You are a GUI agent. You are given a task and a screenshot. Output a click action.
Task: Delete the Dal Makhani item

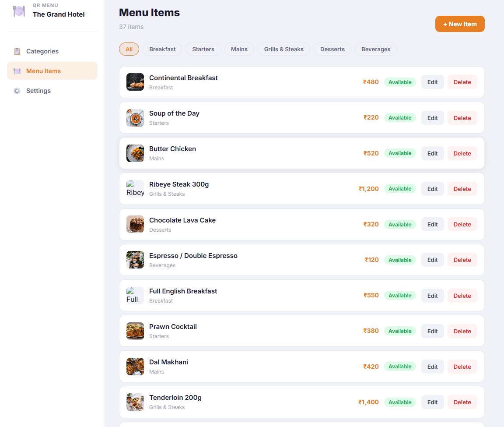point(462,367)
